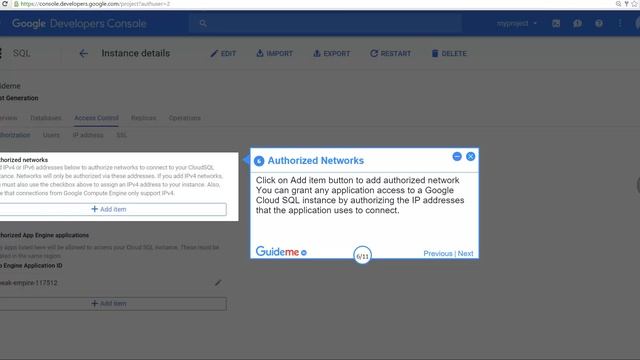
Task: Click the console search field
Action: [325, 24]
